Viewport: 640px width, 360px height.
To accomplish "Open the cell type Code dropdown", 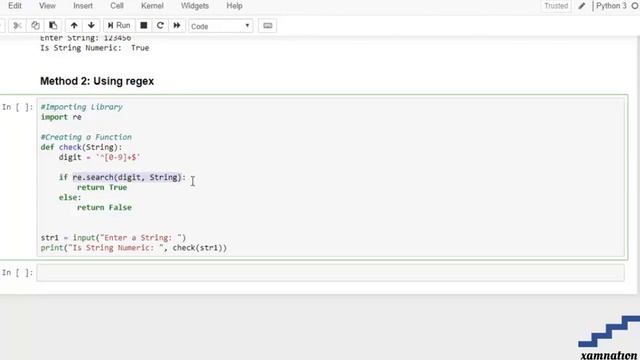I will (220, 26).
